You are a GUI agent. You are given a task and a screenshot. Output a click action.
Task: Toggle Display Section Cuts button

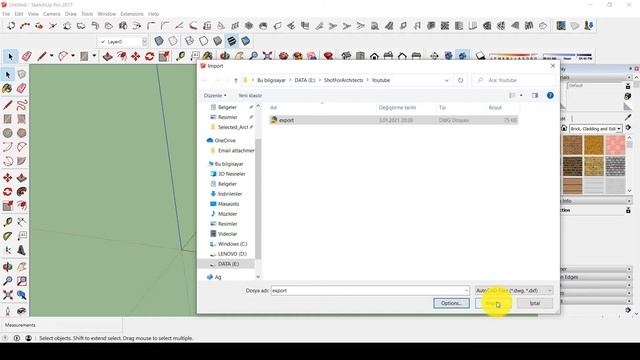(x=462, y=56)
